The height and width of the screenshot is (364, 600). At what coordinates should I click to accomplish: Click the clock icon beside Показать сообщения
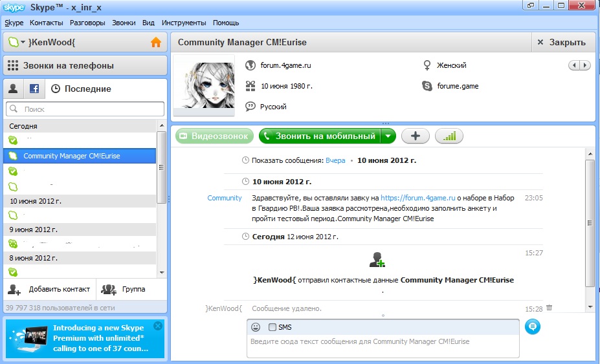[246, 160]
